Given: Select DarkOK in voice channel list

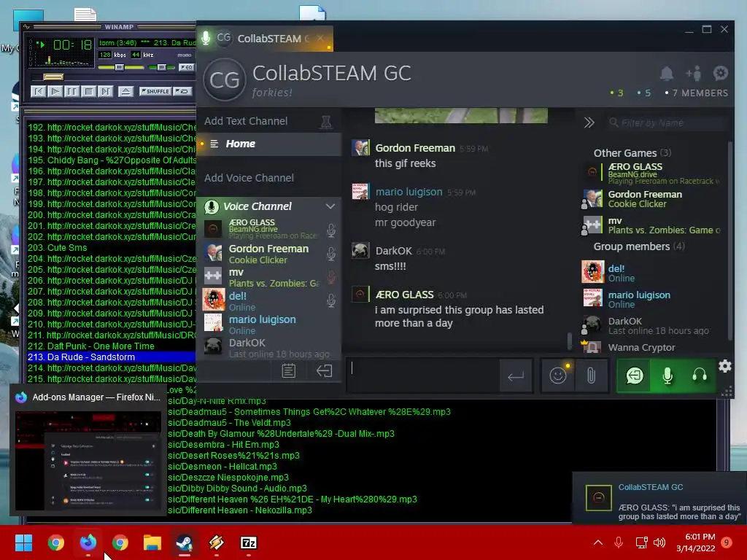Looking at the screenshot, I should (269, 348).
